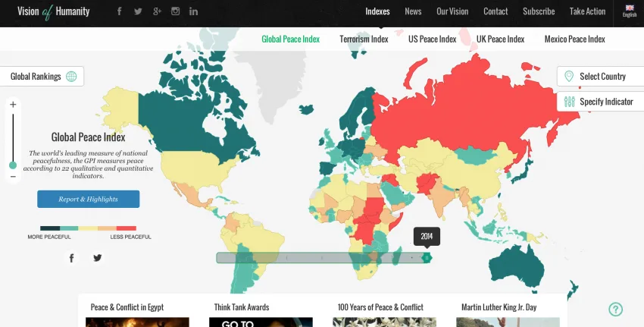Click the Think Tank Awards thumbnail image

point(261,322)
